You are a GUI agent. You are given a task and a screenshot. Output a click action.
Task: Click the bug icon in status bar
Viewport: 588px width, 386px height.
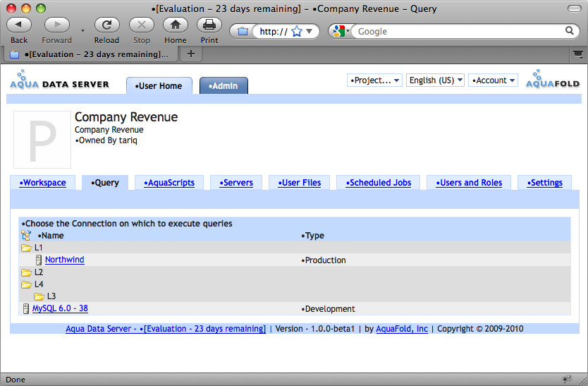[567, 378]
